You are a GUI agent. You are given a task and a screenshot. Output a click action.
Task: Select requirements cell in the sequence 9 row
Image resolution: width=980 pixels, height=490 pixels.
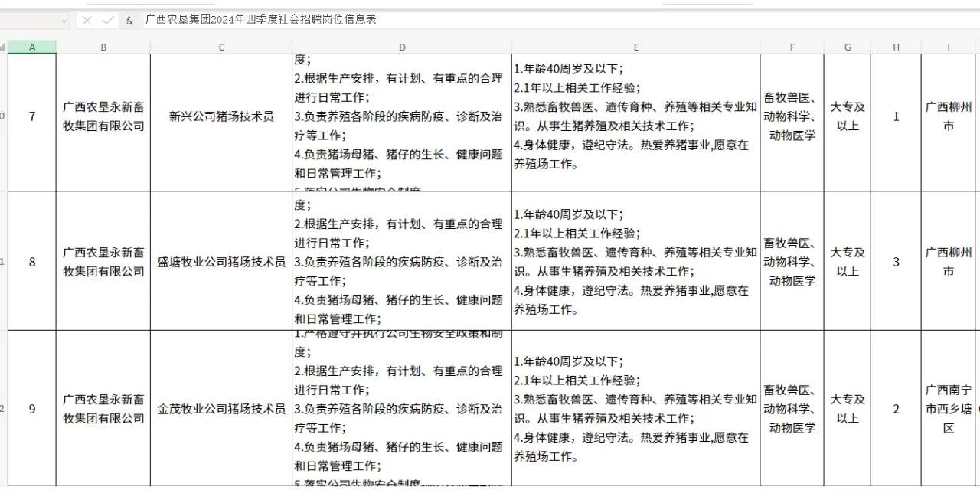pyautogui.click(x=636, y=408)
